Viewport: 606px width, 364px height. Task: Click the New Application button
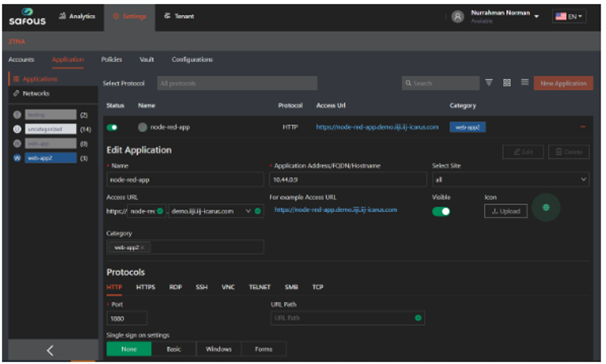(563, 83)
